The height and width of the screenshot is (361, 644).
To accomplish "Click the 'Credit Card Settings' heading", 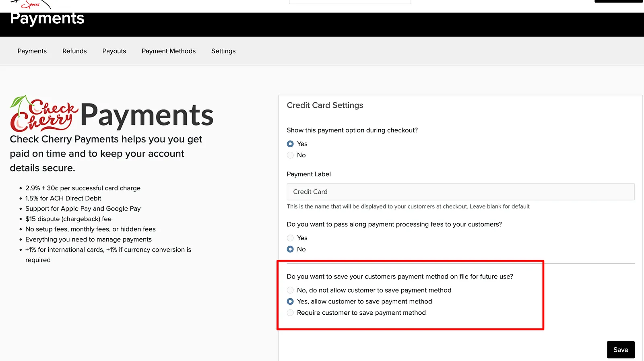I will point(325,105).
